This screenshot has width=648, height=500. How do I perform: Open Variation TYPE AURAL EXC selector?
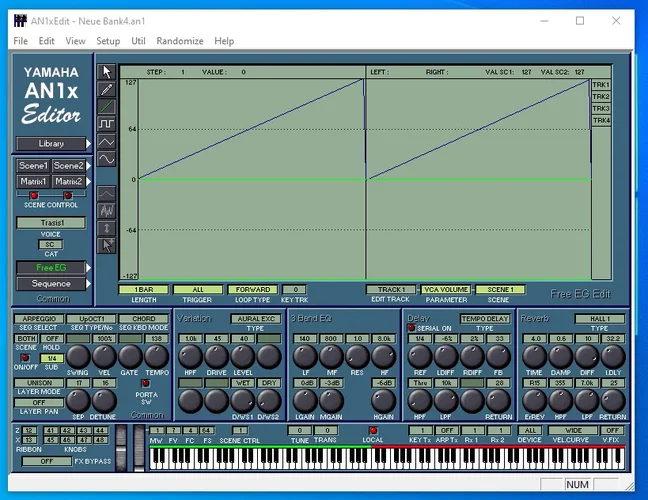click(x=256, y=319)
